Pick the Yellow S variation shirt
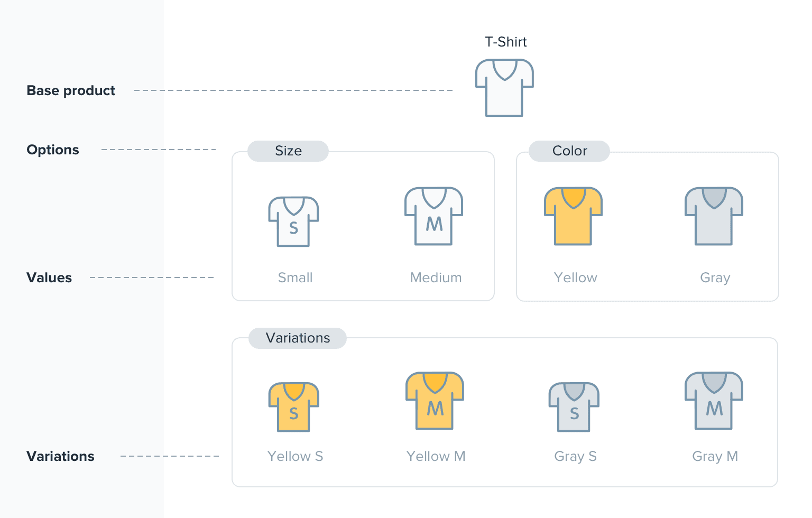 (293, 407)
